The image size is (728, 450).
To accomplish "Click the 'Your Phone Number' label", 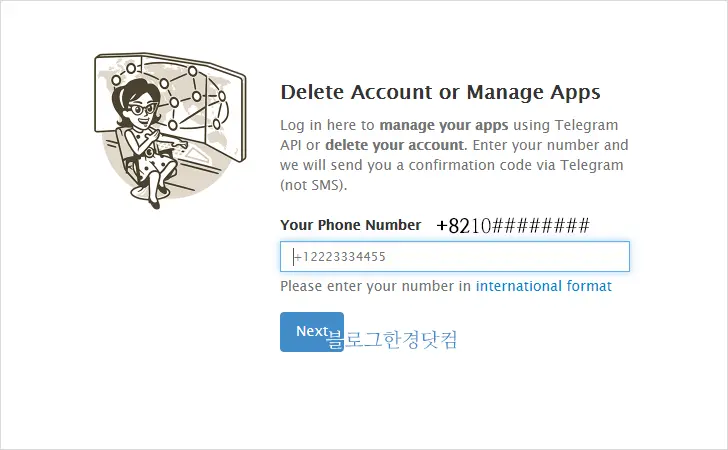I will coord(351,225).
